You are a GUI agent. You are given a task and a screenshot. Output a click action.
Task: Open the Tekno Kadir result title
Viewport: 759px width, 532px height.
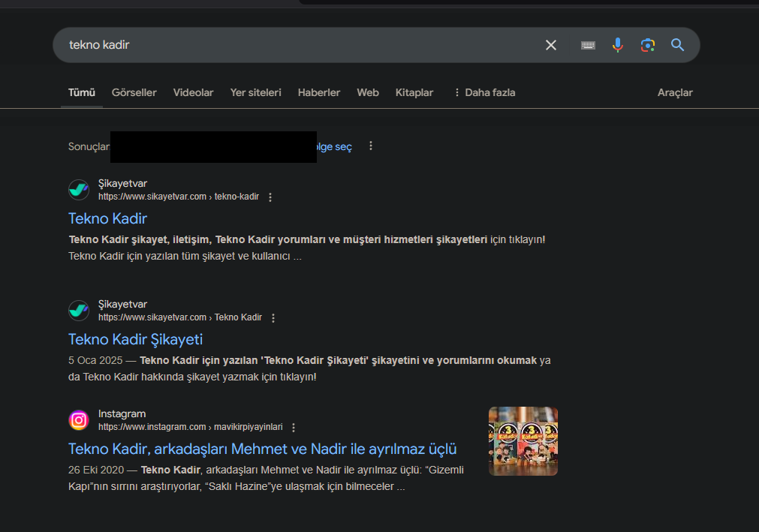point(107,218)
